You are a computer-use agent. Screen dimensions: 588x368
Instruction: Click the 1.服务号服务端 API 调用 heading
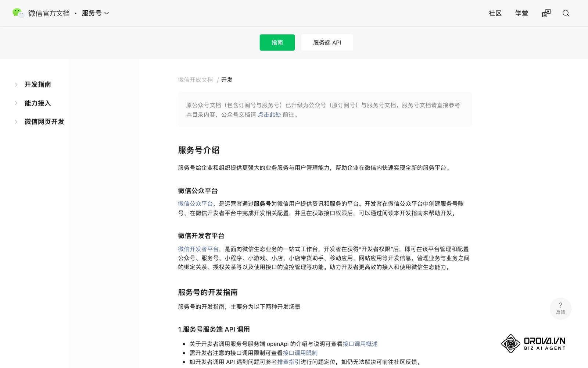pyautogui.click(x=214, y=329)
